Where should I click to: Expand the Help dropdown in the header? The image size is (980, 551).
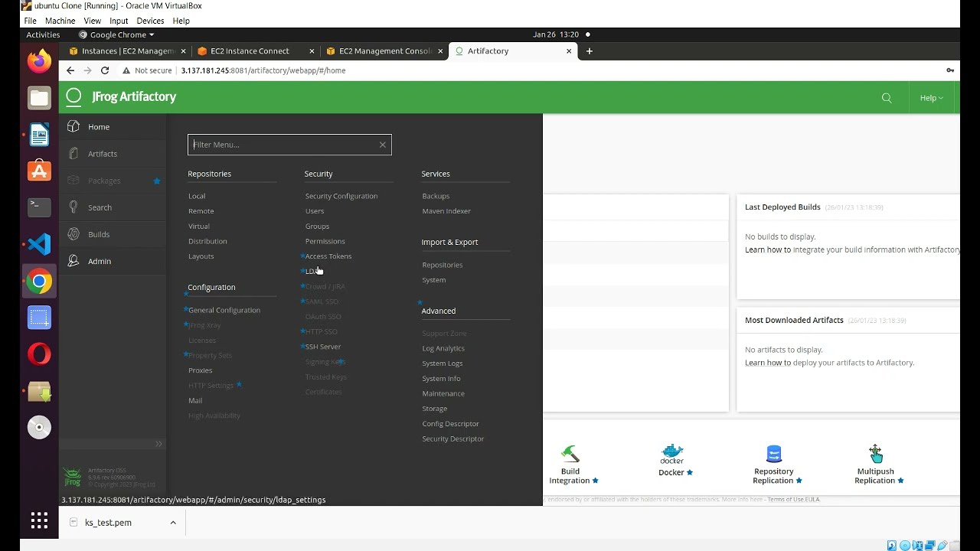[x=931, y=98]
